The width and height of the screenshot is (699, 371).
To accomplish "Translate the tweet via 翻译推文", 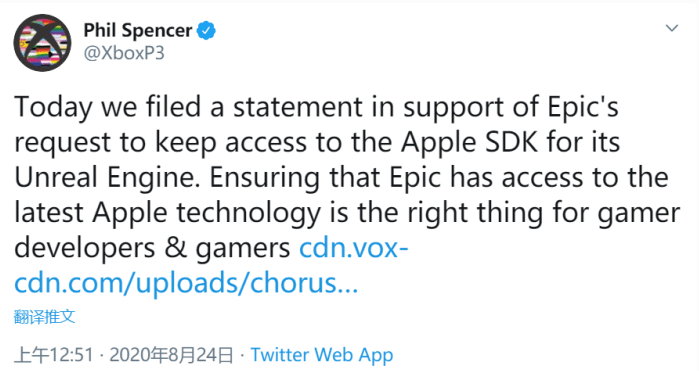I will [x=45, y=317].
